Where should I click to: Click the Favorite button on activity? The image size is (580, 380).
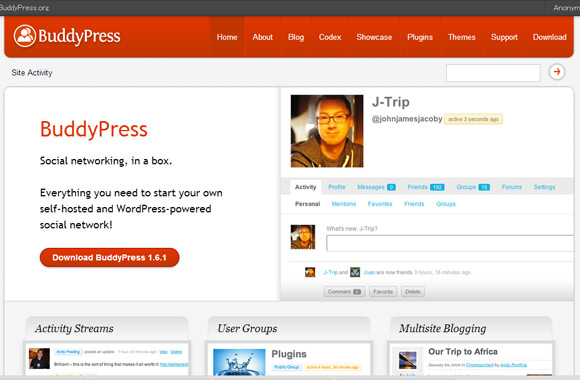pos(383,292)
